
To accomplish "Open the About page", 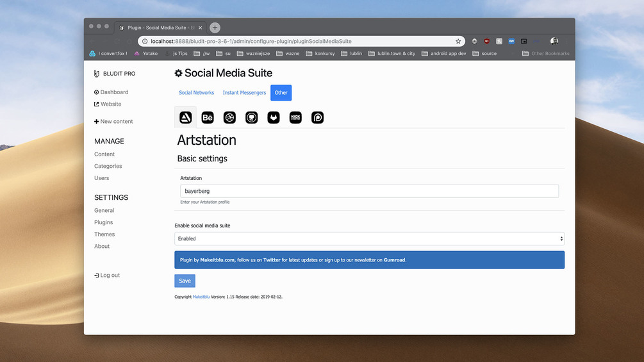I will pos(102,246).
